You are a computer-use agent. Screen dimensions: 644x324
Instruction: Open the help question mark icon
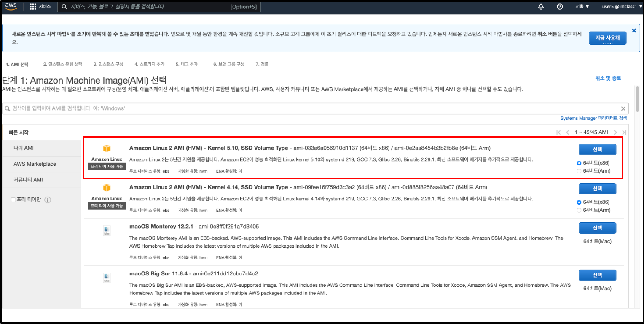(x=560, y=7)
